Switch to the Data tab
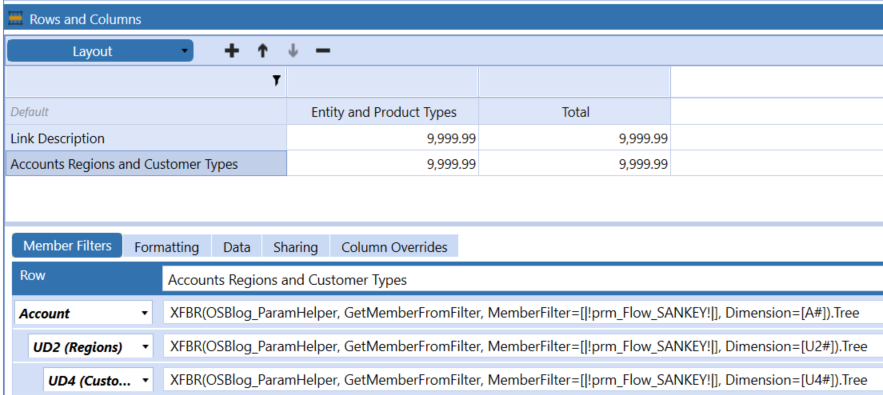Image resolution: width=883 pixels, height=395 pixels. pyautogui.click(x=237, y=247)
